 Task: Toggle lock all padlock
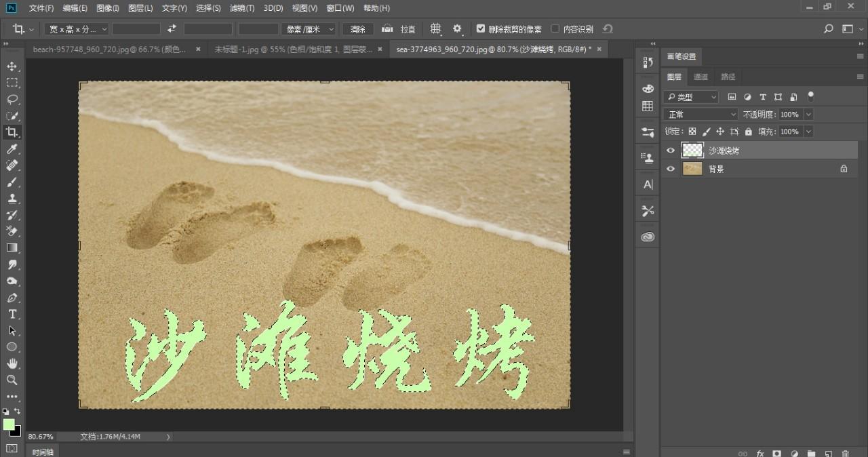pos(749,132)
